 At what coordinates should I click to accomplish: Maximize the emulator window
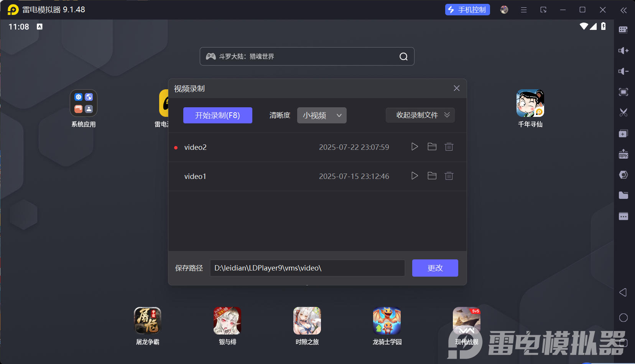582,10
